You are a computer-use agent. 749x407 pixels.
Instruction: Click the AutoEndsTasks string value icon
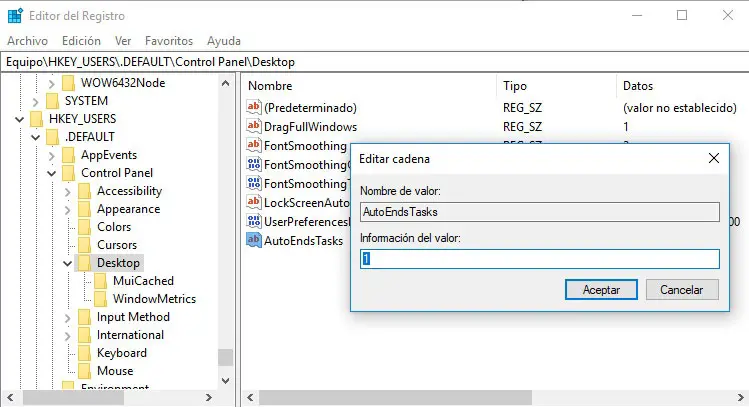tap(253, 240)
